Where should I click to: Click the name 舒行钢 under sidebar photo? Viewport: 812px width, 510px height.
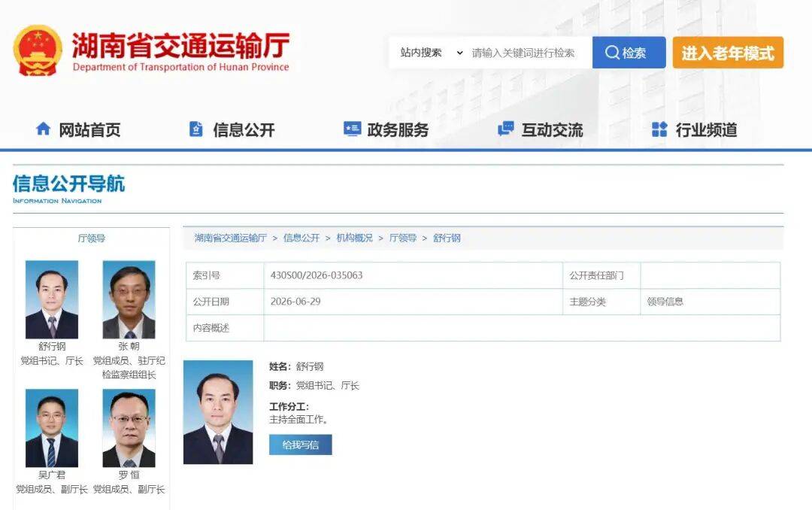point(52,346)
